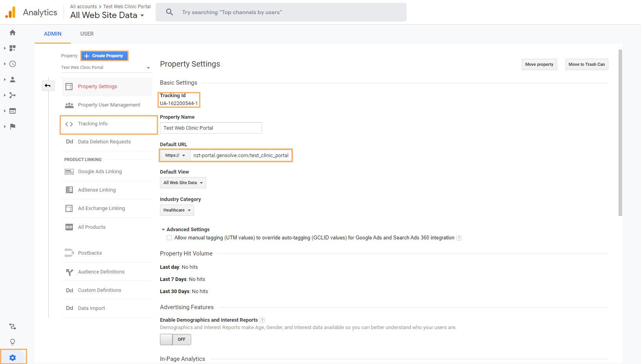
Task: Open the Audience person icon
Action: (13, 80)
